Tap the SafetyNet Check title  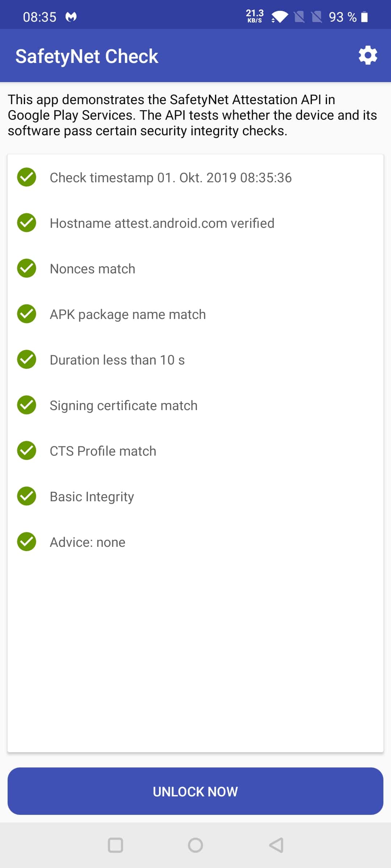[87, 56]
